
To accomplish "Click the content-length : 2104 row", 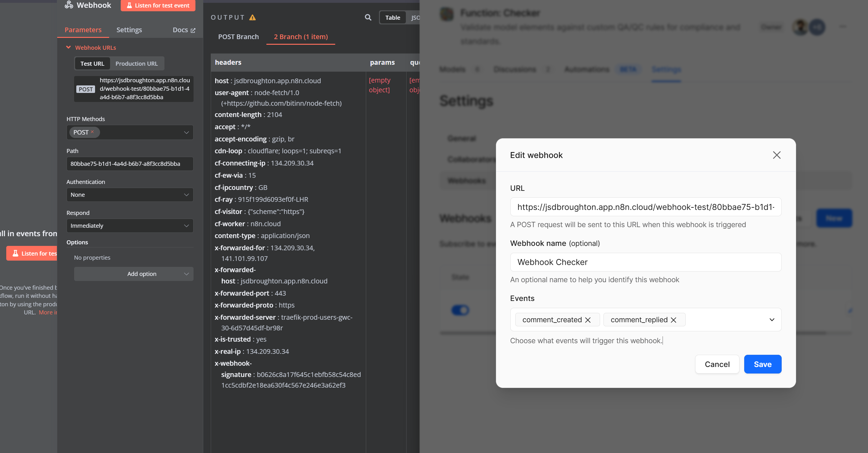I will click(x=248, y=115).
